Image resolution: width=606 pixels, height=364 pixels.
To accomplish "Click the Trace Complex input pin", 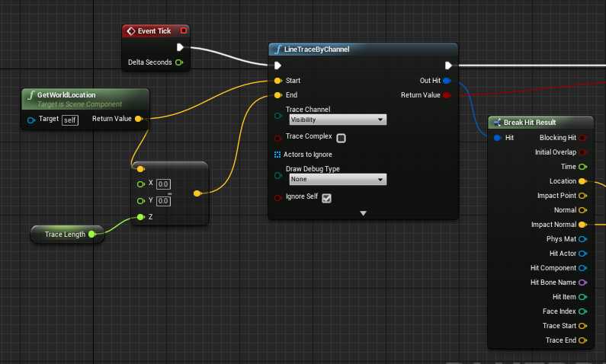I will (278, 138).
